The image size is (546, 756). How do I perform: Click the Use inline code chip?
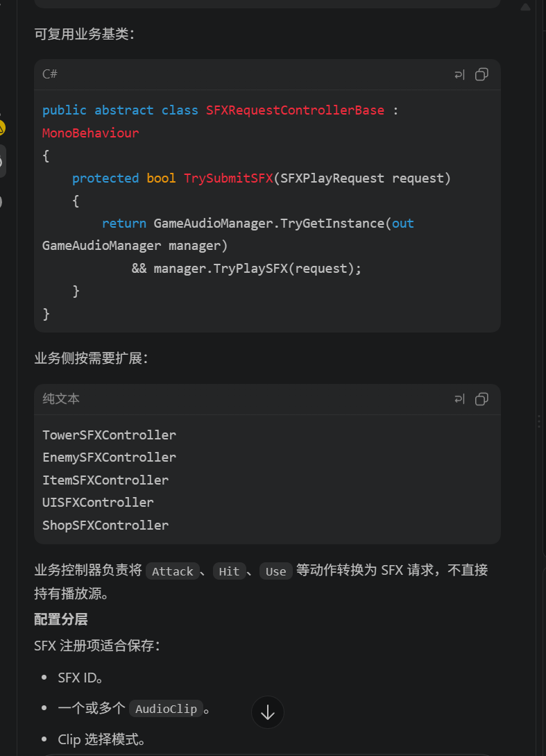point(275,571)
